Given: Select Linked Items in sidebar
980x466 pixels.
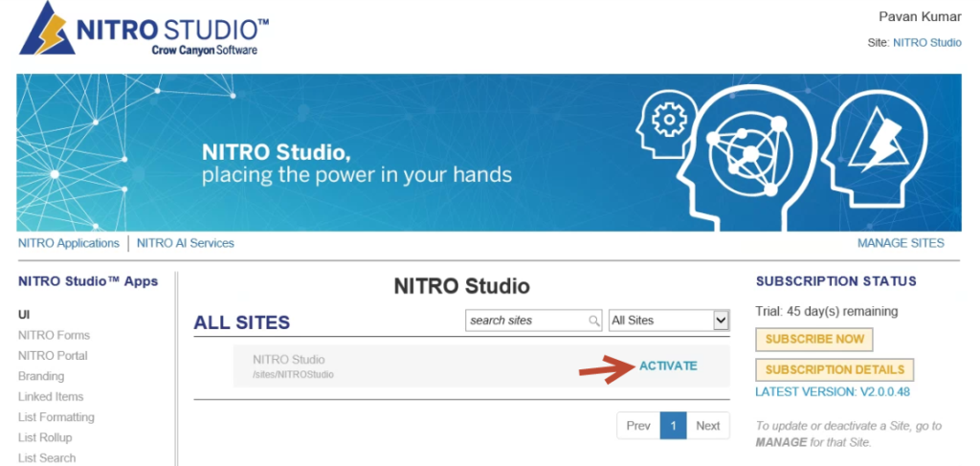Looking at the screenshot, I should 51,397.
